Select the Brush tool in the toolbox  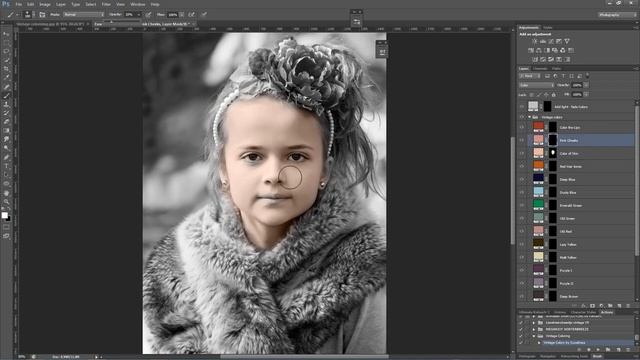point(6,96)
